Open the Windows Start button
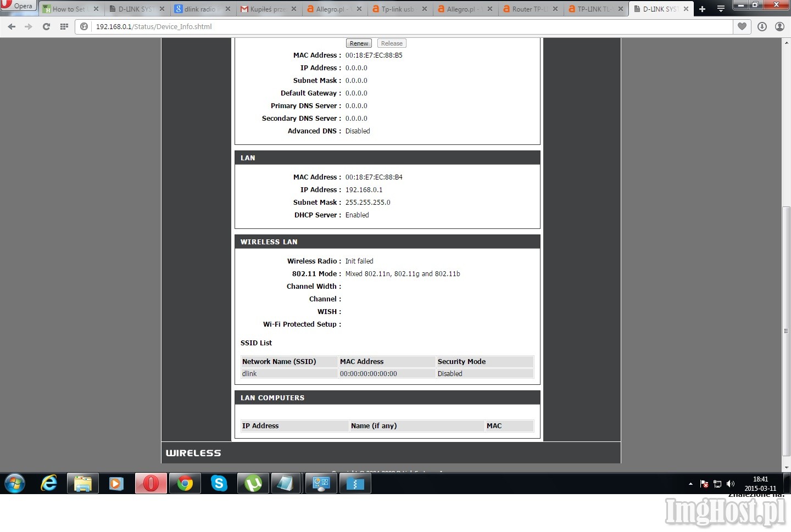The image size is (791, 532). [15, 484]
